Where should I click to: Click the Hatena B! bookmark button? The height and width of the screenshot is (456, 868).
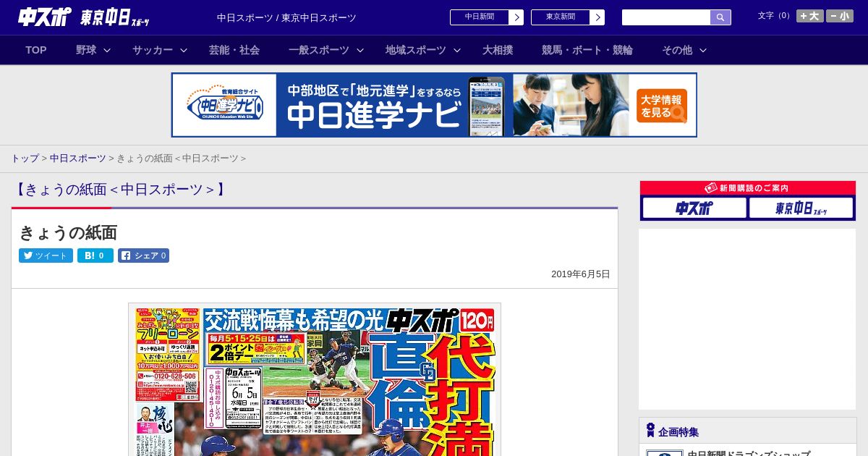[x=95, y=256]
